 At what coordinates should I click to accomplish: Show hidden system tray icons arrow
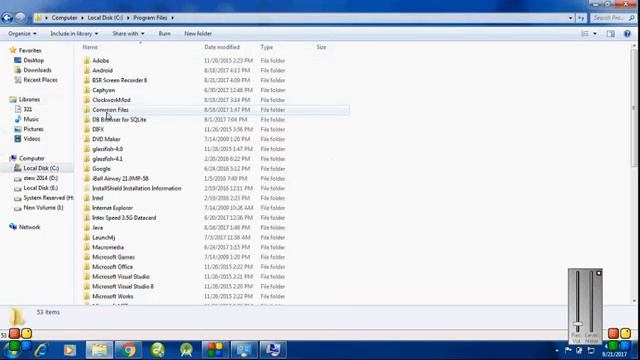557,350
